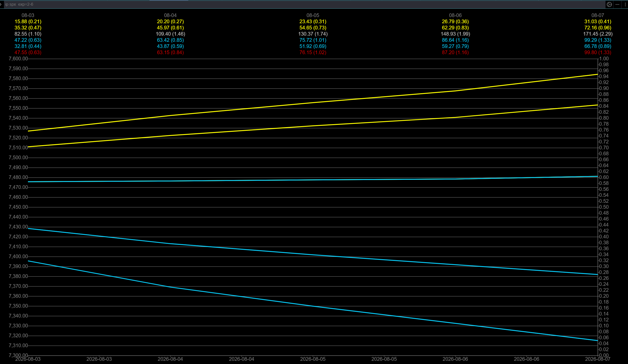The height and width of the screenshot is (364, 628).
Task: Click the blue value 32.81 (0.44)
Action: [28, 46]
